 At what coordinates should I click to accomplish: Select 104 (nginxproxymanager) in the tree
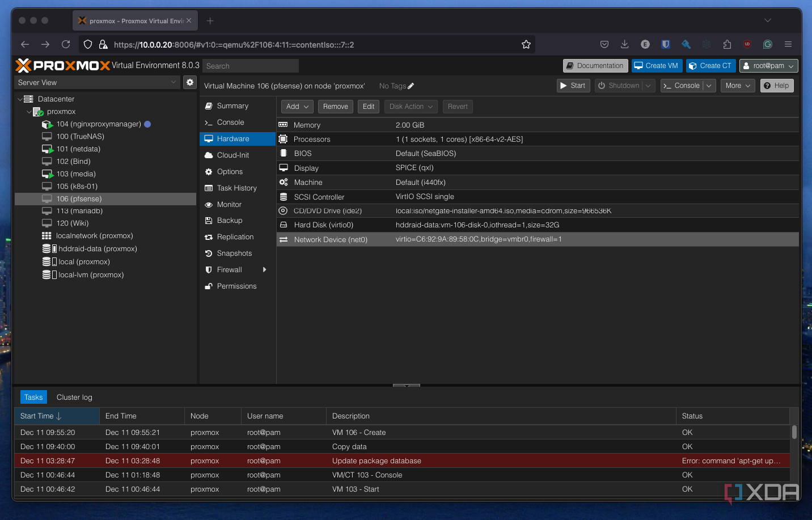pyautogui.click(x=99, y=124)
